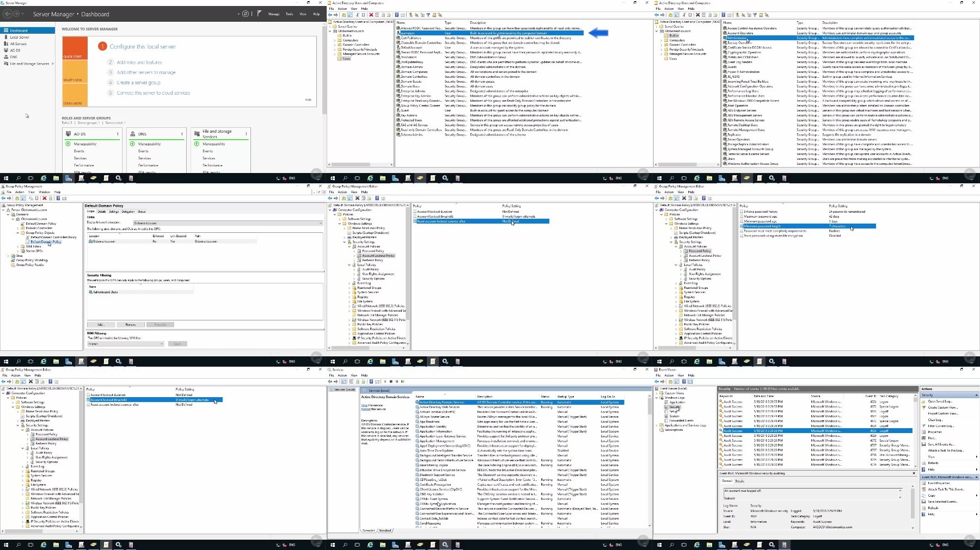
Task: Click Add other servers to manage link
Action: tap(146, 72)
